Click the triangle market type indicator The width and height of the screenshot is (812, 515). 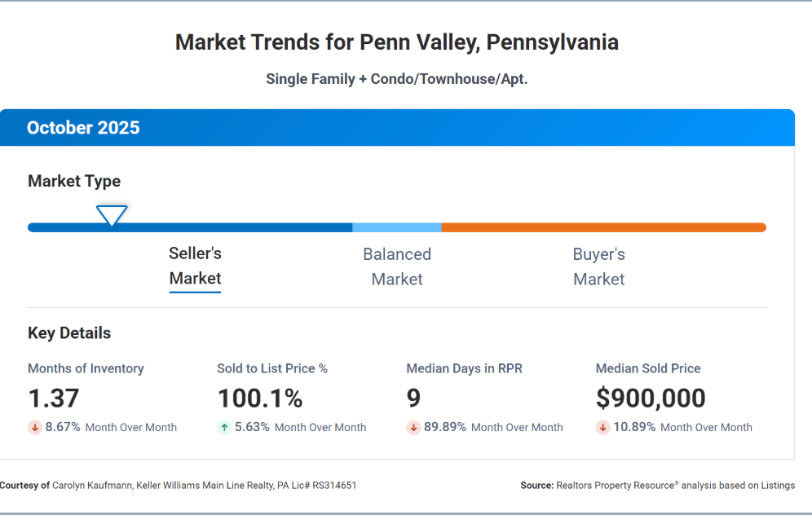112,216
